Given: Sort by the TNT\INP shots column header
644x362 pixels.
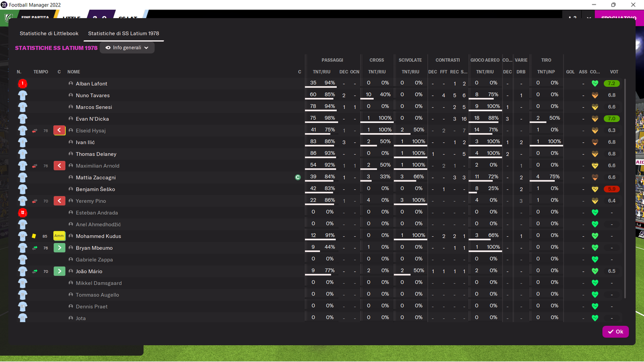Looking at the screenshot, I should pos(546,72).
